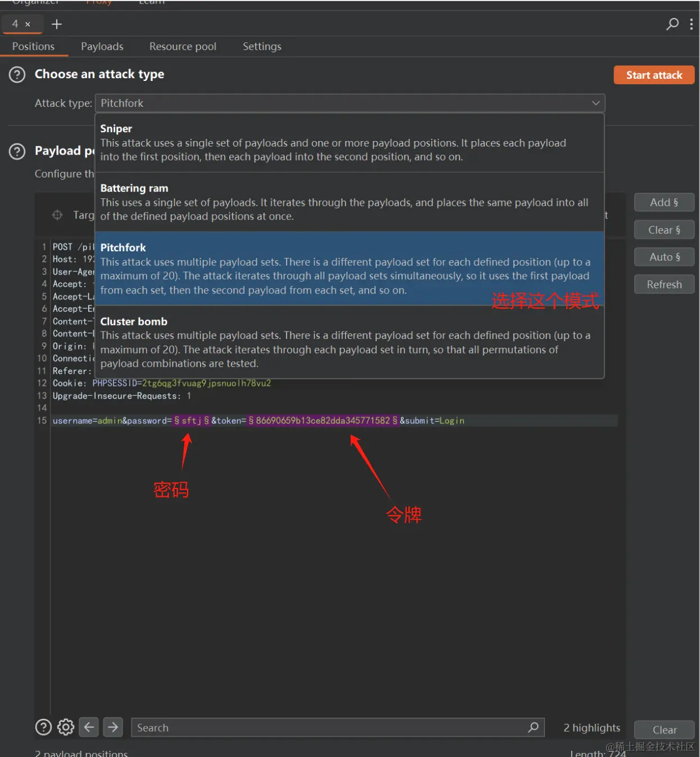Choose the Cluster bomb attack type
This screenshot has height=757, width=700.
[349, 342]
